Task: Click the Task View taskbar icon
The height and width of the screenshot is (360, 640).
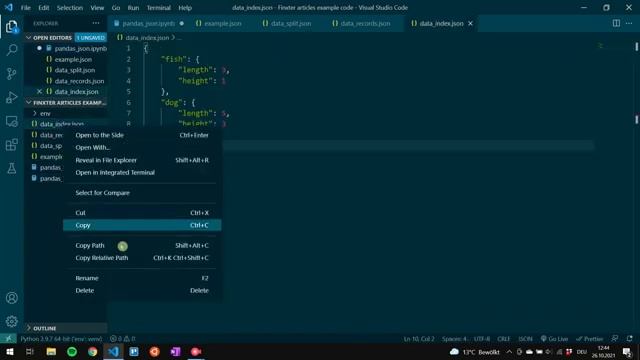Action: (30, 352)
